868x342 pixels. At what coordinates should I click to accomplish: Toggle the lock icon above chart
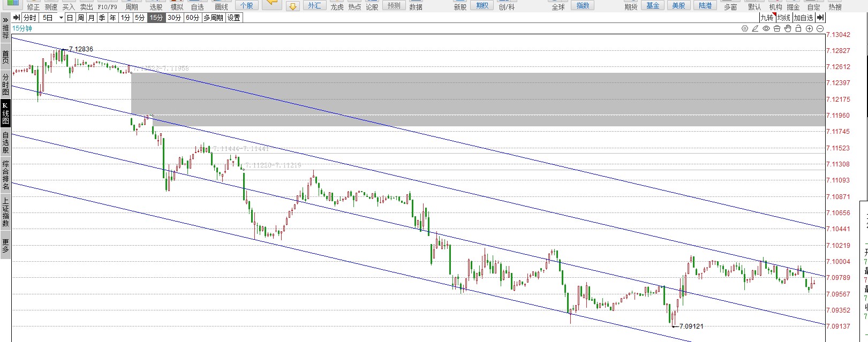798,29
